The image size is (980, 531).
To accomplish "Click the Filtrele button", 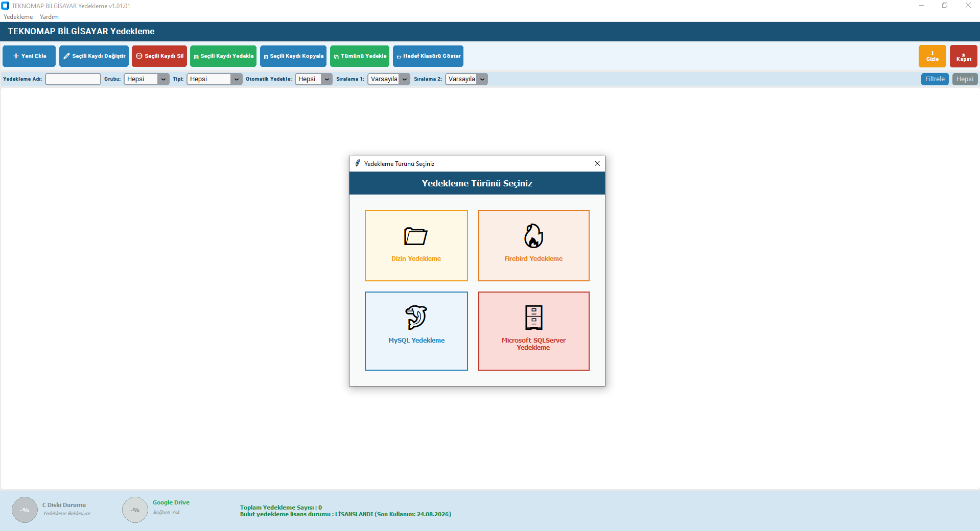I will click(935, 79).
